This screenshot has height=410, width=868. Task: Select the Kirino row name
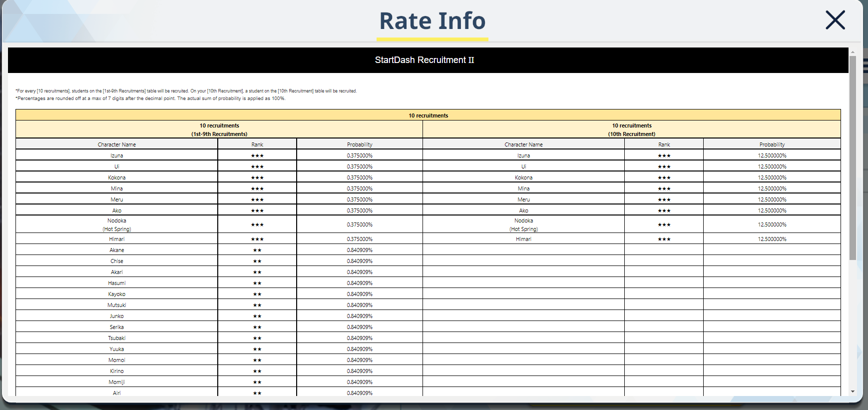pyautogui.click(x=117, y=371)
